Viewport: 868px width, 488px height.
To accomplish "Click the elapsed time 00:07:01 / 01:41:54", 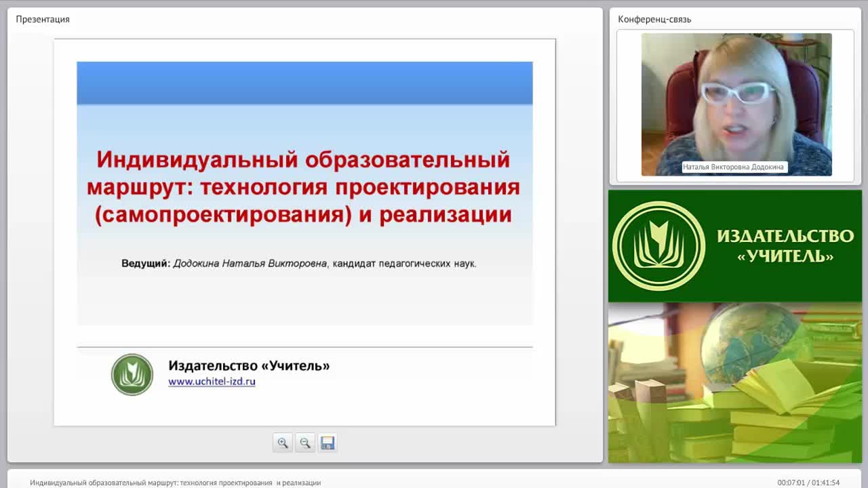I will coord(808,483).
